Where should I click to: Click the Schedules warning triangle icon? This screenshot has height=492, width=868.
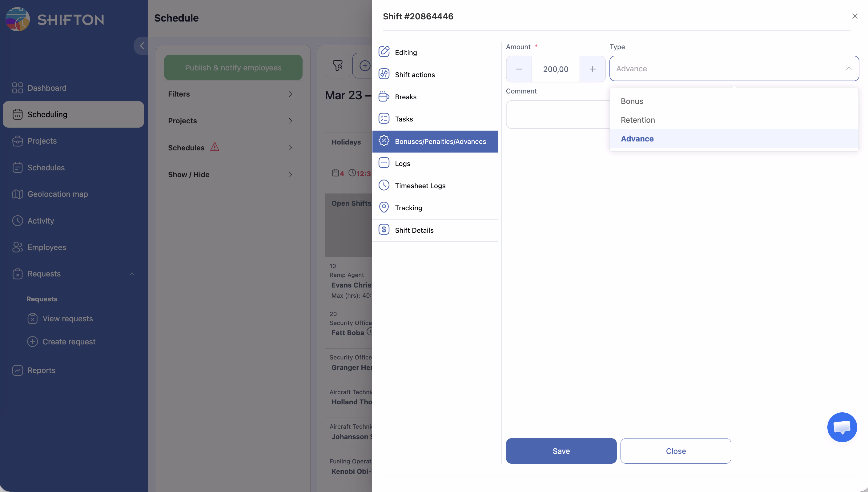click(214, 147)
